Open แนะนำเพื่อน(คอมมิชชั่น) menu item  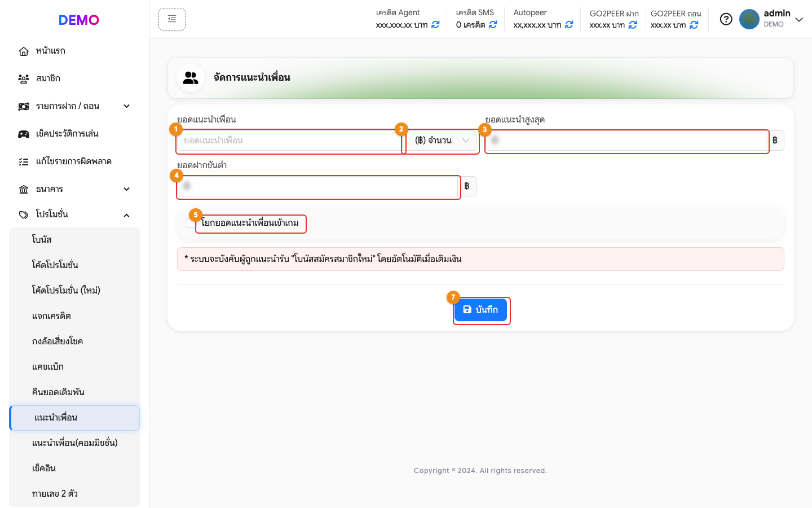click(x=74, y=443)
